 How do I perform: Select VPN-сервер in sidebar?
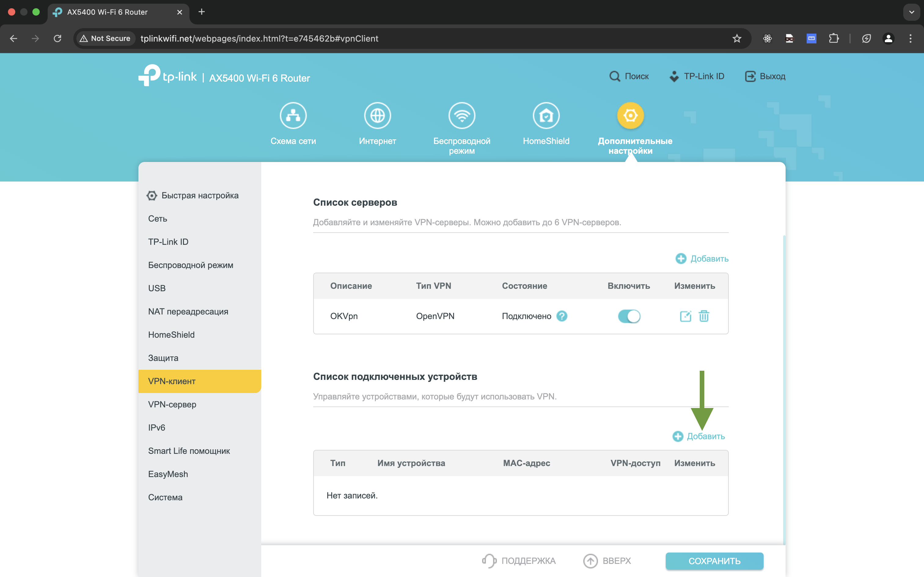pyautogui.click(x=172, y=404)
